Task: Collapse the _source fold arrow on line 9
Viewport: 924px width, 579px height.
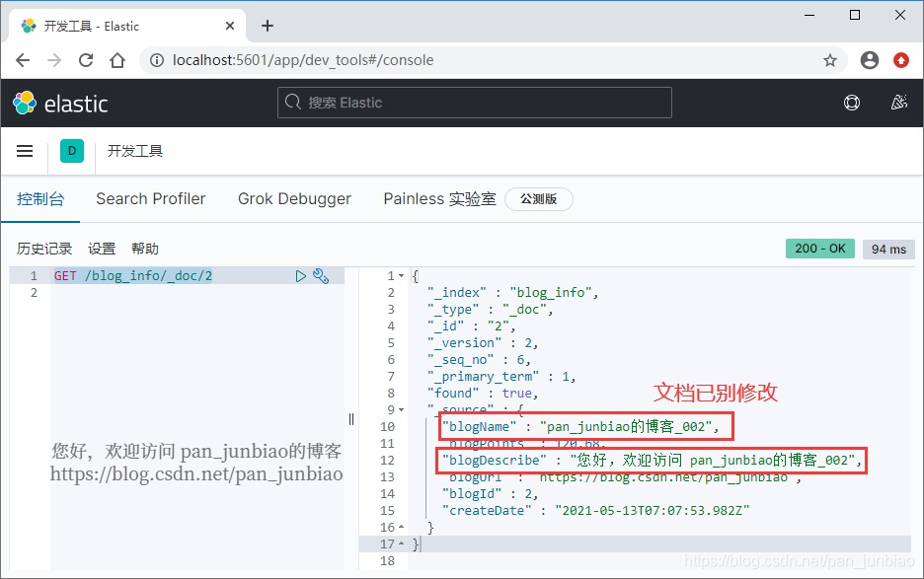Action: pyautogui.click(x=402, y=409)
